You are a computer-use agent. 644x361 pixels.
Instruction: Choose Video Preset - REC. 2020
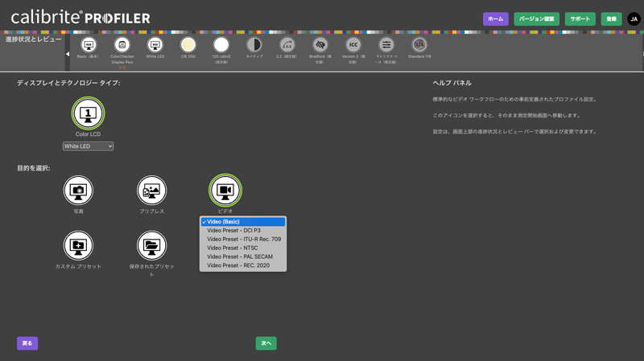coord(243,265)
